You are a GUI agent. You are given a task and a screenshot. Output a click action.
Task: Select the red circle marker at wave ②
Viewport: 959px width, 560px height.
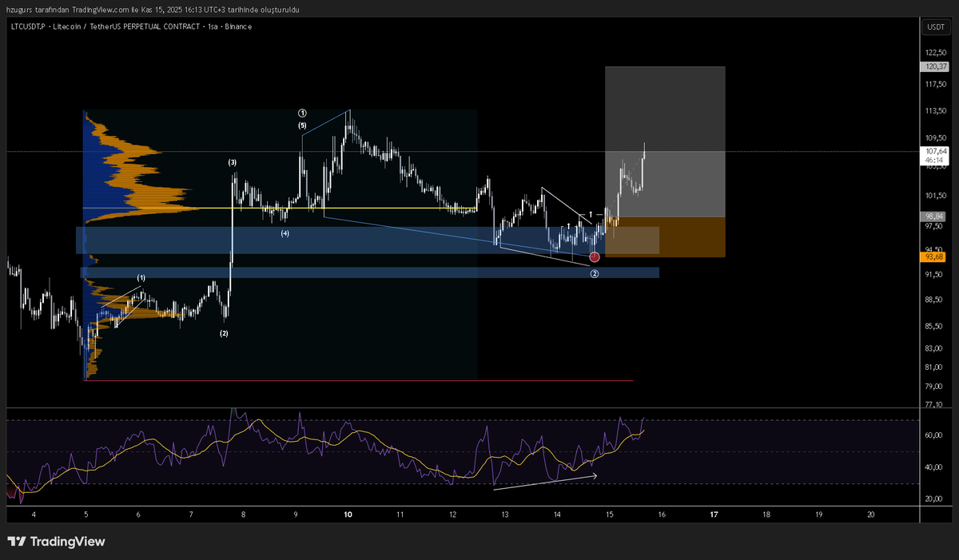point(594,256)
